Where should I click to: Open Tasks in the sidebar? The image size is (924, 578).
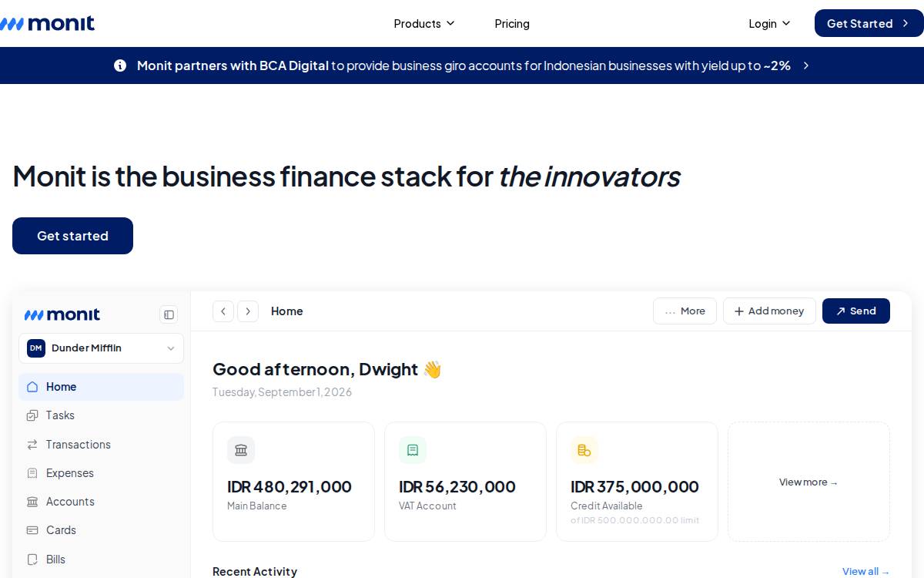tap(101, 415)
